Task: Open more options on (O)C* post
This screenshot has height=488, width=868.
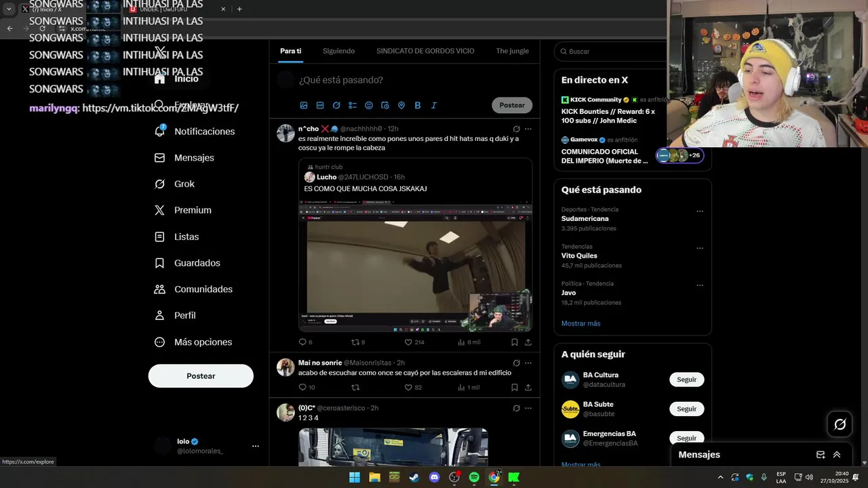Action: tap(528, 408)
